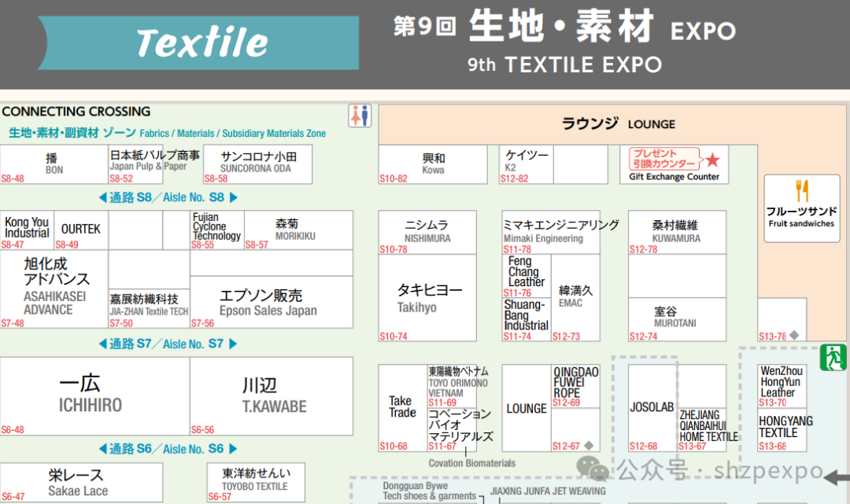Image resolution: width=850 pixels, height=504 pixels.
Task: Click the Takihyo booth S10-74
Action: click(427, 298)
